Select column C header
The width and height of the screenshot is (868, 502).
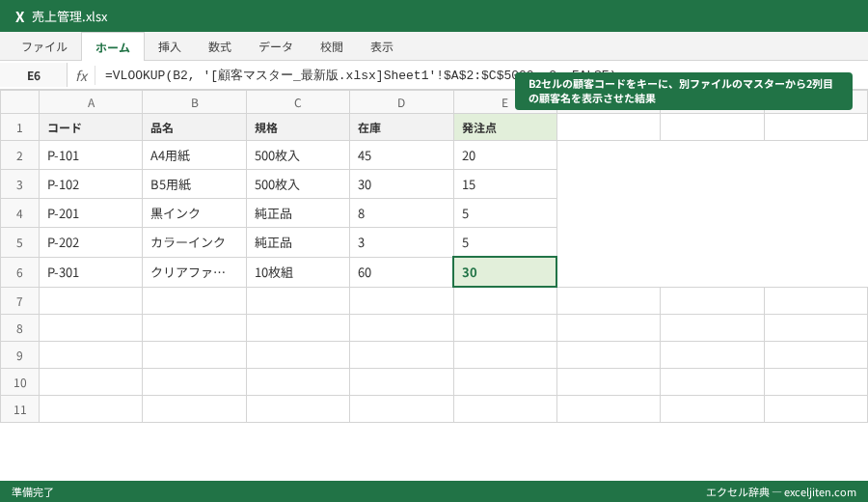point(298,102)
